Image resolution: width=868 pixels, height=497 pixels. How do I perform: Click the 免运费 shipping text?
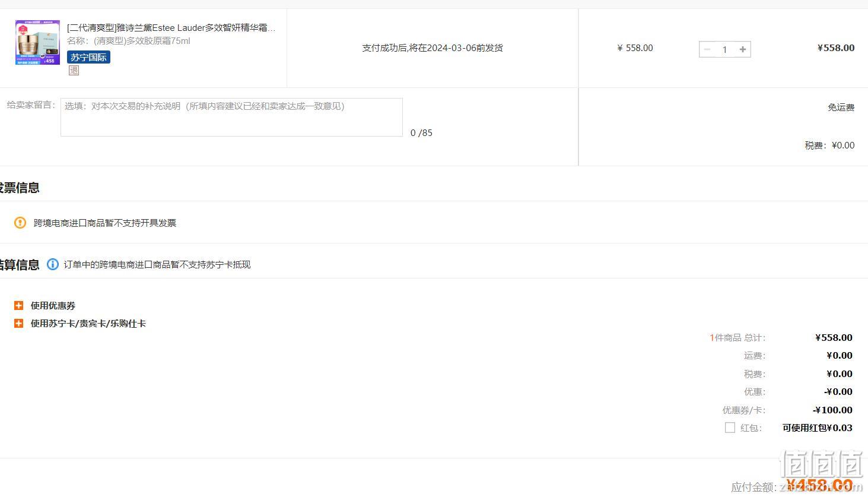pos(841,107)
